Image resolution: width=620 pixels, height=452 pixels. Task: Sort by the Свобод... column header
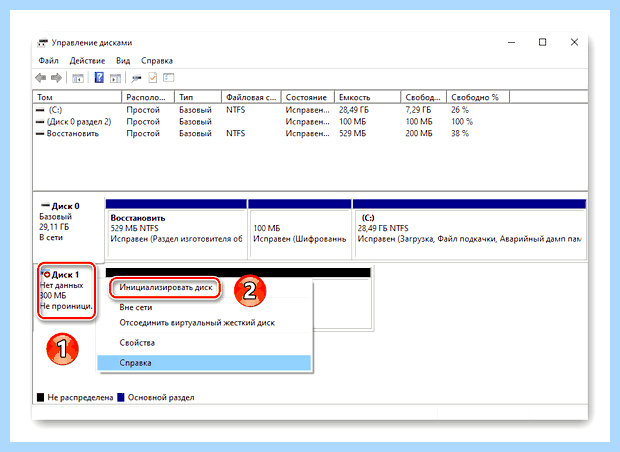424,97
